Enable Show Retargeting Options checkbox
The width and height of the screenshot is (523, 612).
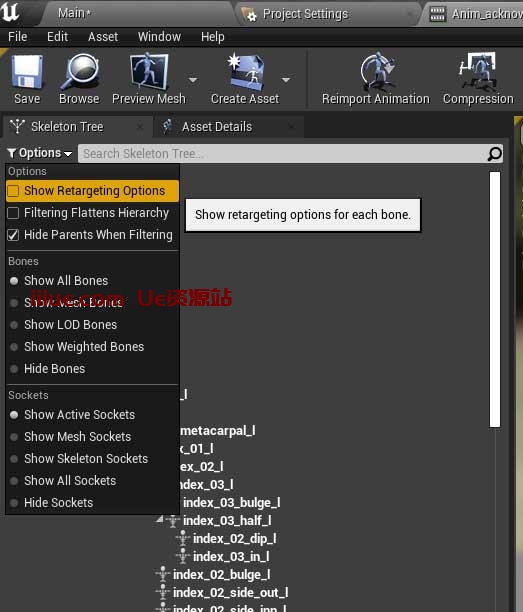coord(13,191)
